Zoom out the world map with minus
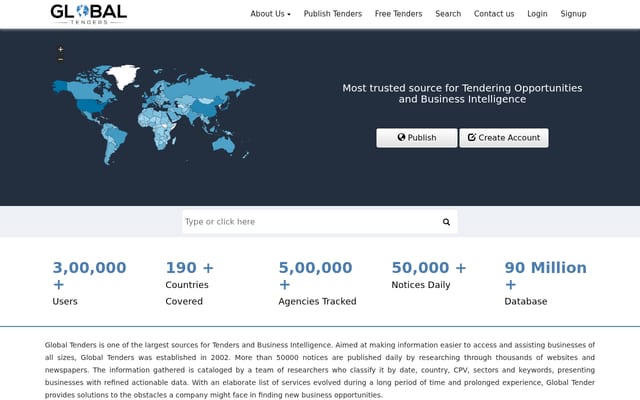Screen dimensions: 640x400 click(x=60, y=60)
